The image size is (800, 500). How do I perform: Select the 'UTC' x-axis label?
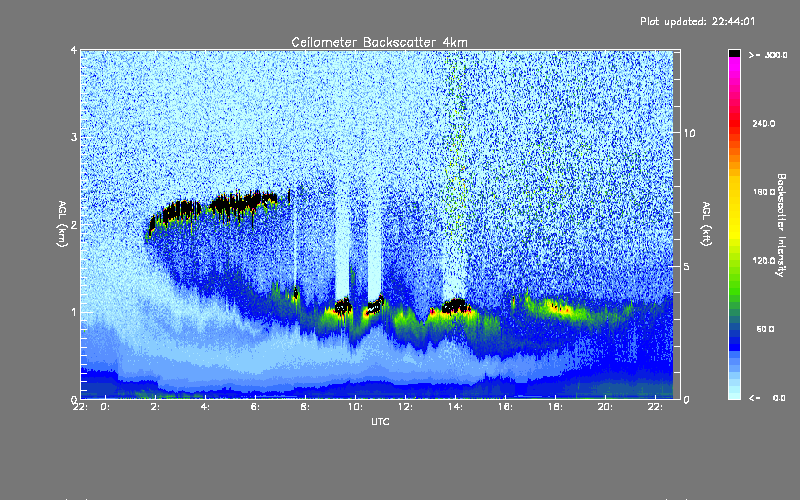(x=380, y=421)
